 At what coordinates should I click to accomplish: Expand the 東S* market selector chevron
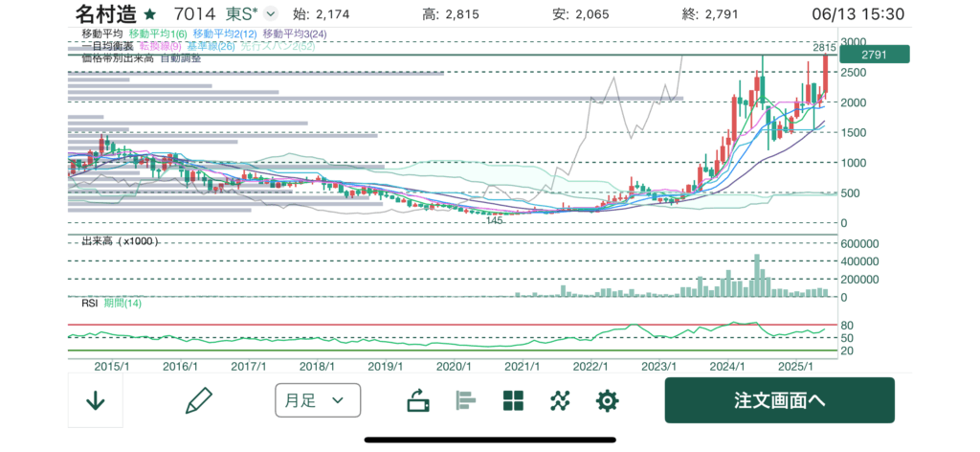point(271,13)
